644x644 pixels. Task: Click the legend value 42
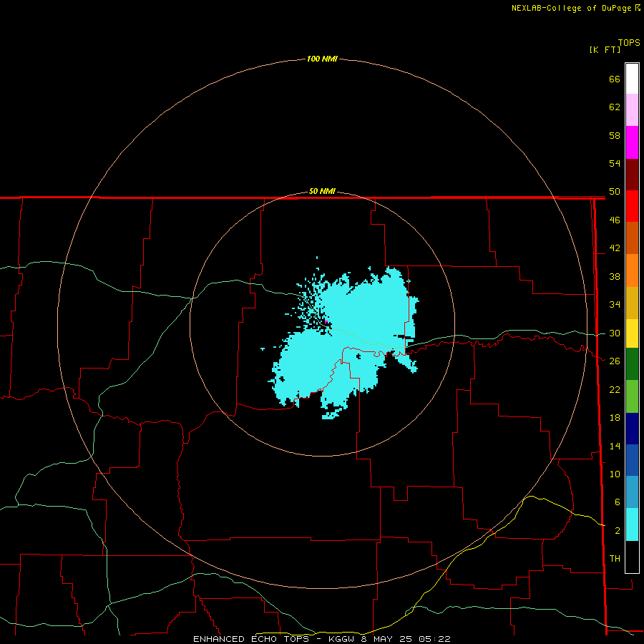[615, 248]
